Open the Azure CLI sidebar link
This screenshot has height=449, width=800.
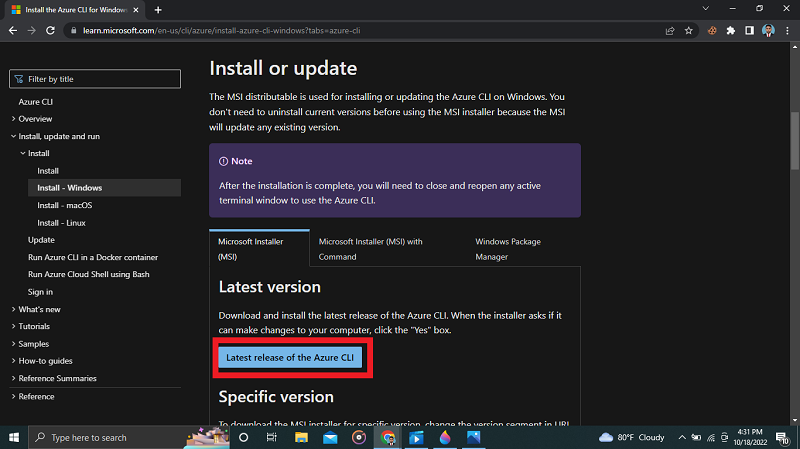pos(36,102)
